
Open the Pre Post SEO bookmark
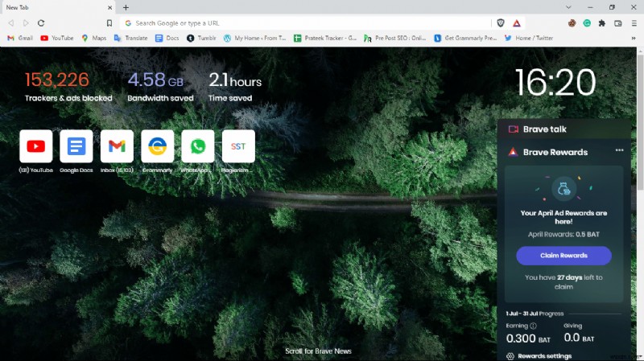[x=395, y=38]
